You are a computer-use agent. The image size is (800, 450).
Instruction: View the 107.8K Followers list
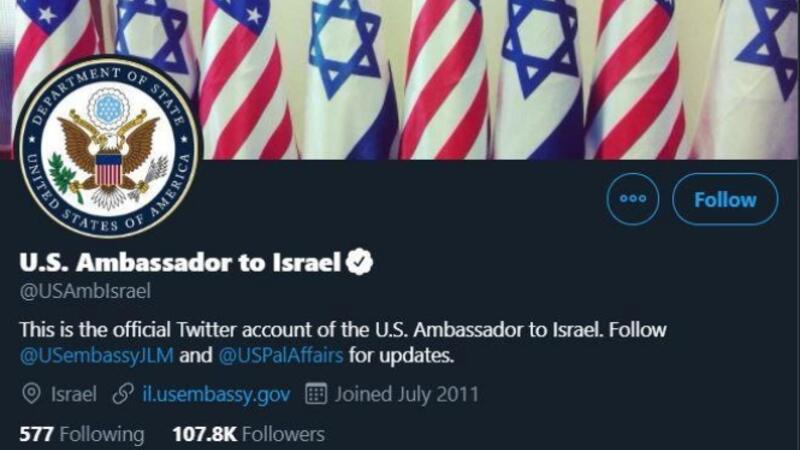pyautogui.click(x=248, y=435)
